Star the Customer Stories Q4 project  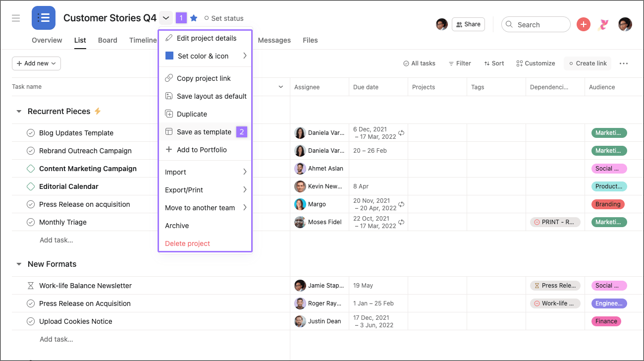(x=193, y=17)
